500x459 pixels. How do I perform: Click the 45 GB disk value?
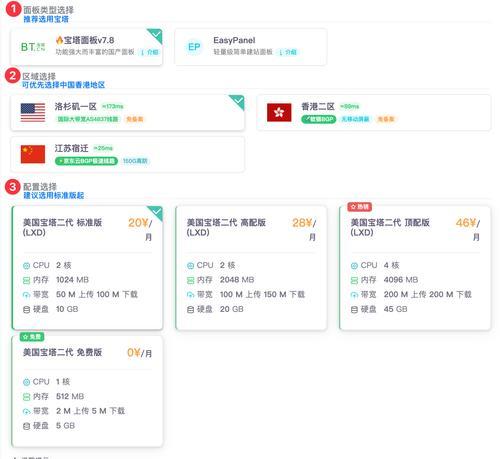click(x=395, y=309)
